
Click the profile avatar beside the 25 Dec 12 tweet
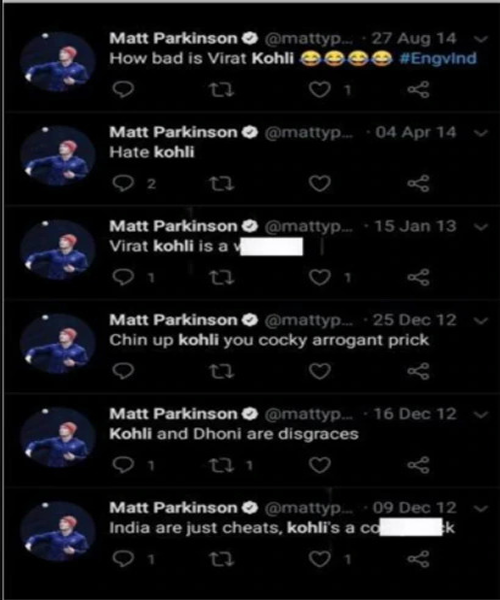(x=58, y=343)
